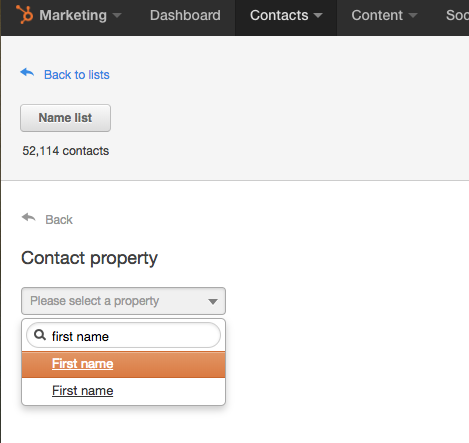Click the search magnifier icon in property search
The image size is (469, 443).
tap(40, 335)
